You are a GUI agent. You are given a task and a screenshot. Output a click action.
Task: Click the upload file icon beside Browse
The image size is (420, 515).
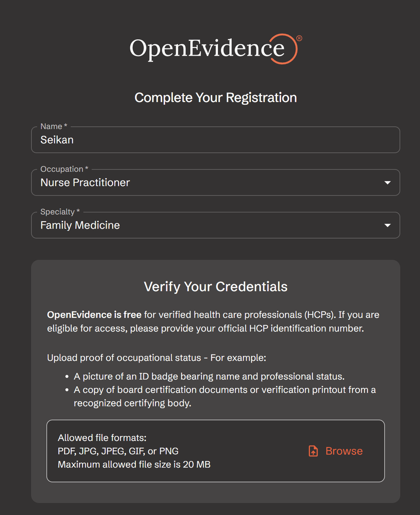[313, 451]
